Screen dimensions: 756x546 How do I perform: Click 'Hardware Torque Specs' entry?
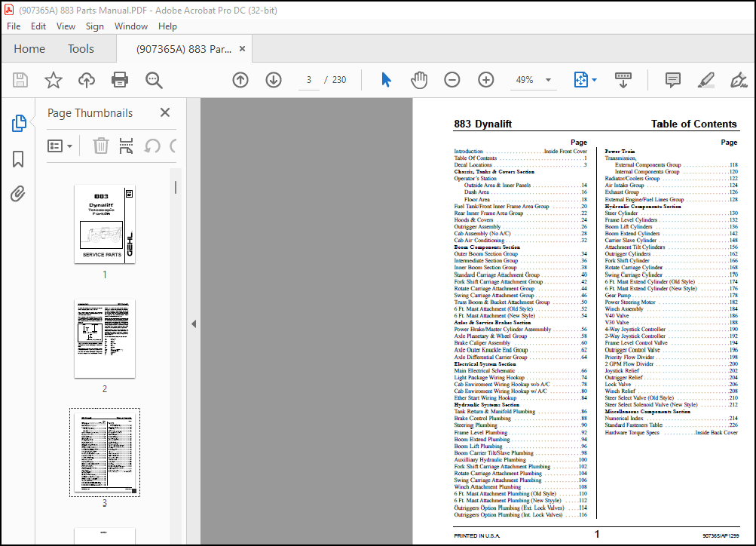[671, 433]
